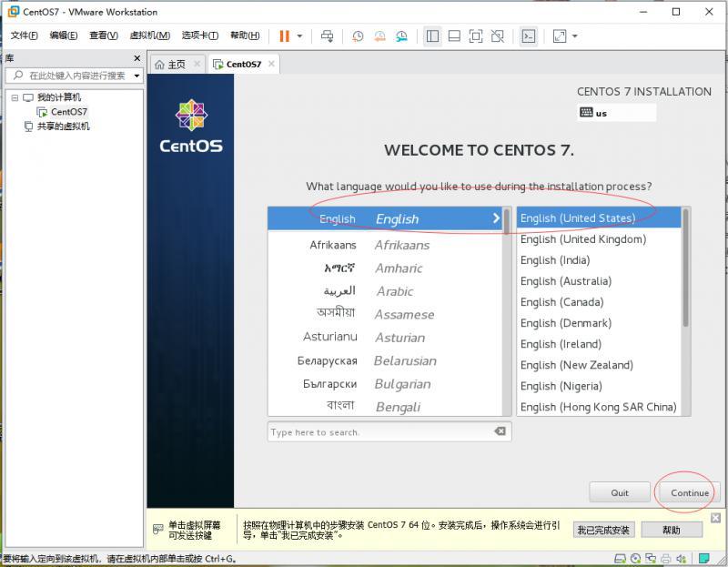Viewport: 728px width, 567px height.
Task: Open the library search filter dropdown
Action: [137, 76]
